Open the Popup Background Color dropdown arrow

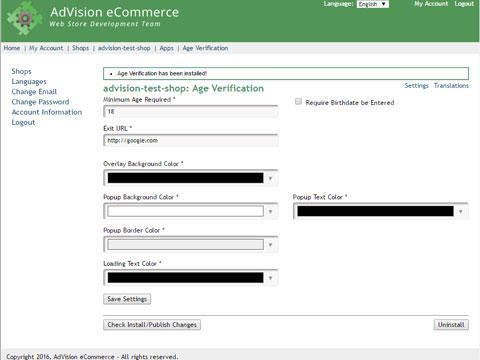coord(270,211)
